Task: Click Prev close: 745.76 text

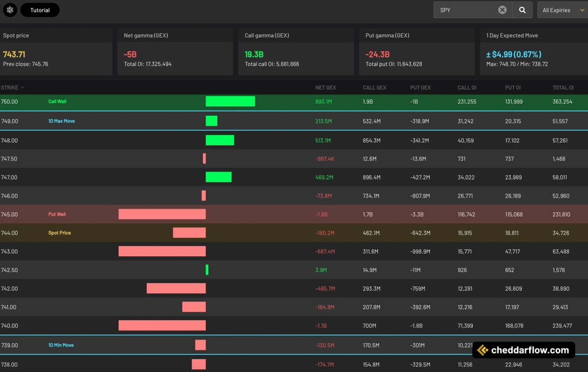Action: [x=25, y=64]
